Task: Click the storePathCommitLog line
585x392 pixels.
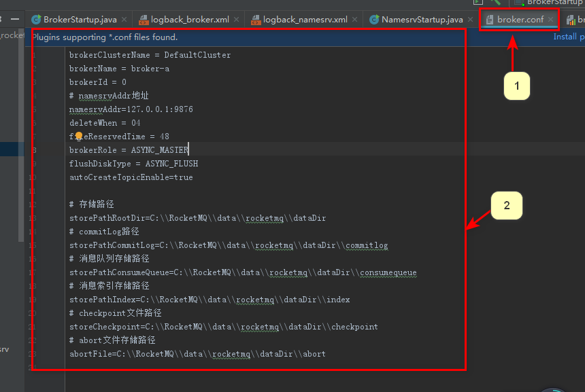Action: pos(229,245)
